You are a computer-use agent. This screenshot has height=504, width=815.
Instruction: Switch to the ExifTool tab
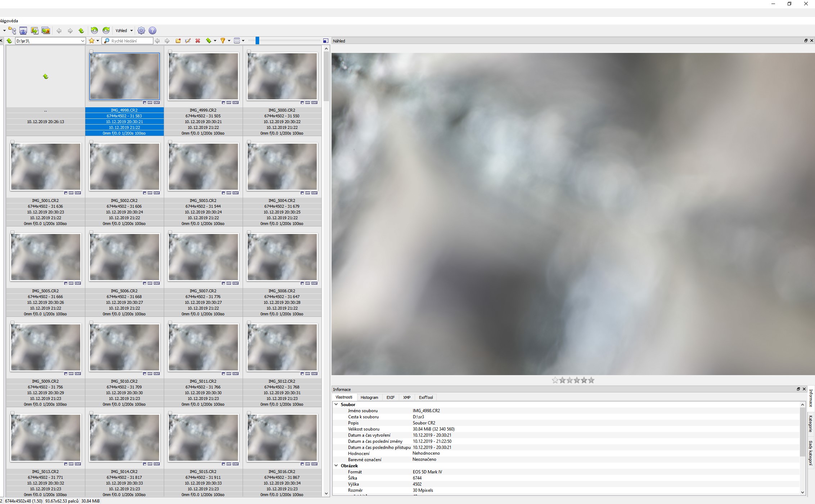click(x=425, y=397)
